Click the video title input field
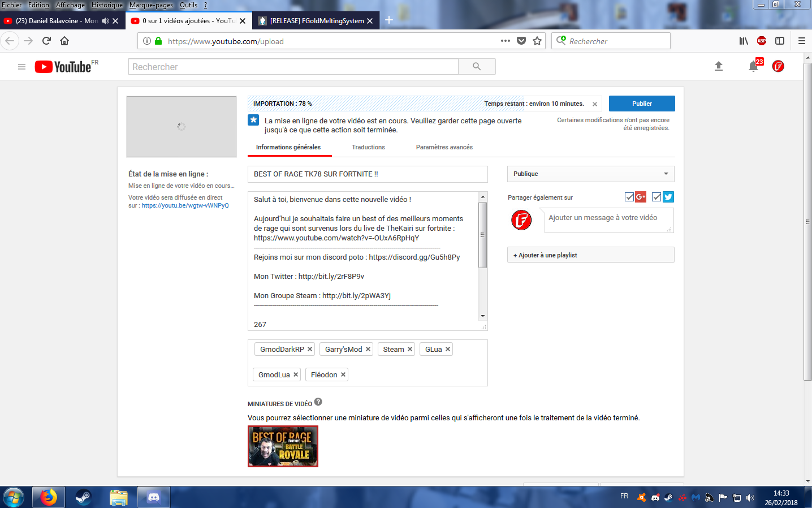Screen dimensions: 812x508 [x=368, y=174]
